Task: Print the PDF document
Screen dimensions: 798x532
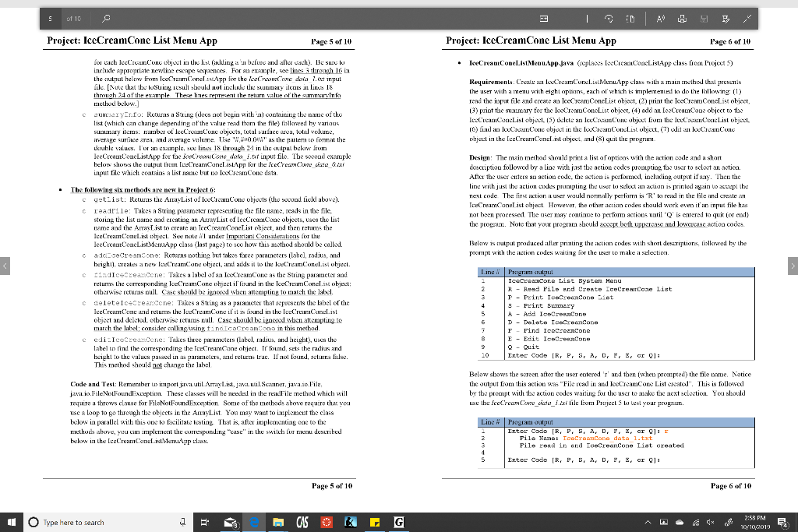Action: [x=682, y=19]
